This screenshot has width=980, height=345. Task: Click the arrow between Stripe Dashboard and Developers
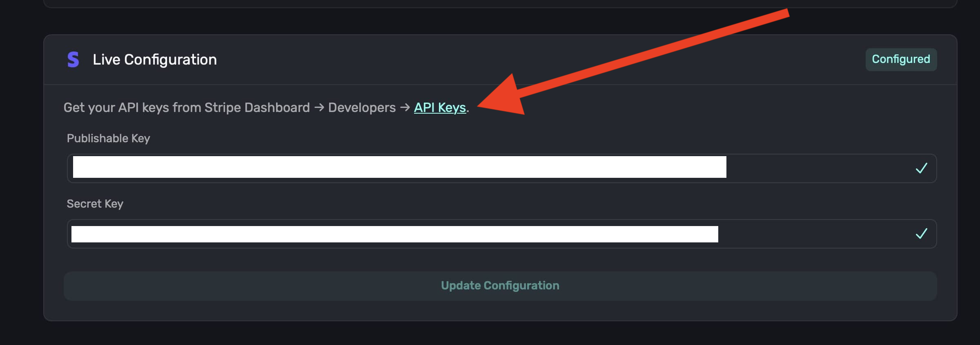319,108
